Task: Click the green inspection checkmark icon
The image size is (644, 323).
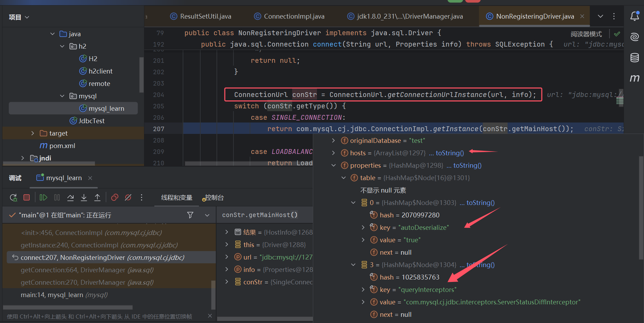Action: click(617, 34)
